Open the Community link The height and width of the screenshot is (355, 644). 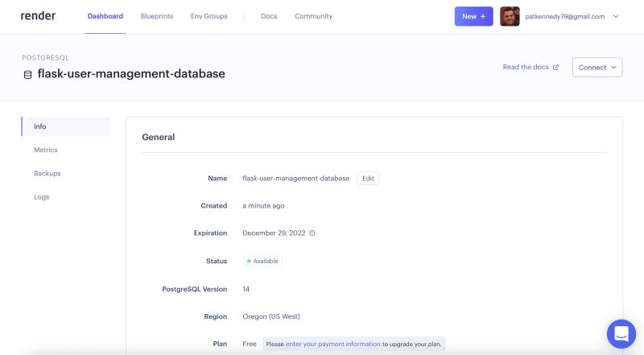(x=313, y=16)
